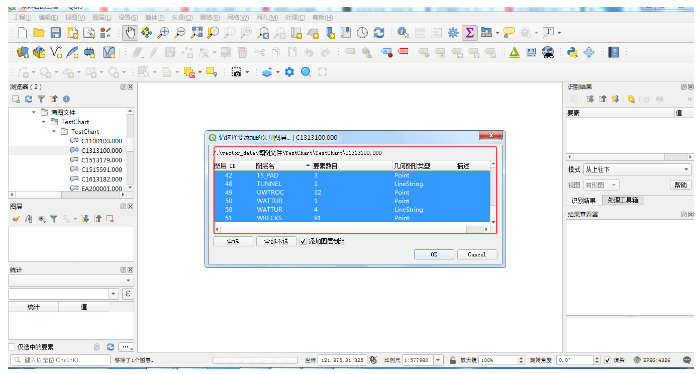This screenshot has width=699, height=374.
Task: Open the View (V) menu
Action: (75, 17)
